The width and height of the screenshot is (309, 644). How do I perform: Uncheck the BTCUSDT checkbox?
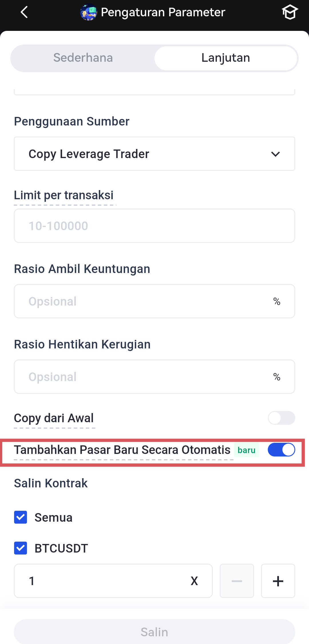coord(21,548)
